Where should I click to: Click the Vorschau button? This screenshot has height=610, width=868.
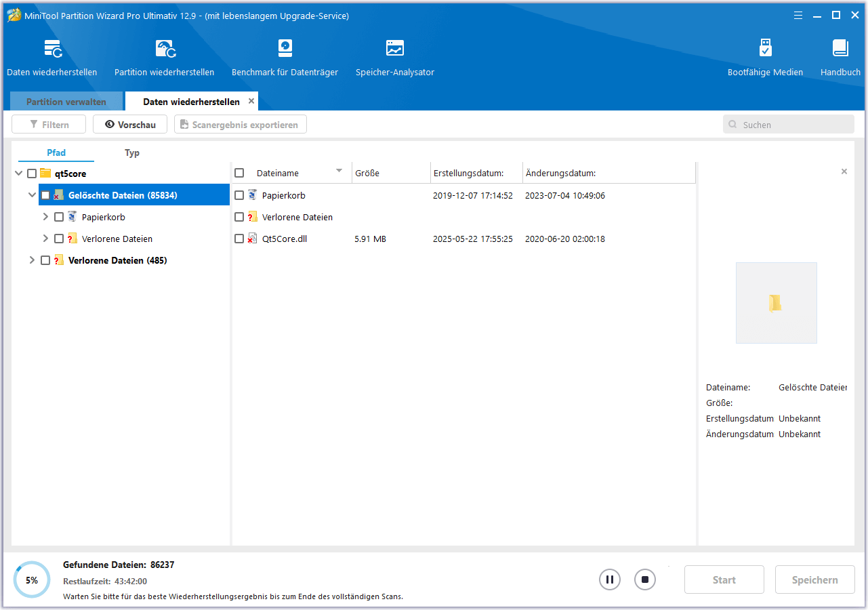(x=130, y=125)
